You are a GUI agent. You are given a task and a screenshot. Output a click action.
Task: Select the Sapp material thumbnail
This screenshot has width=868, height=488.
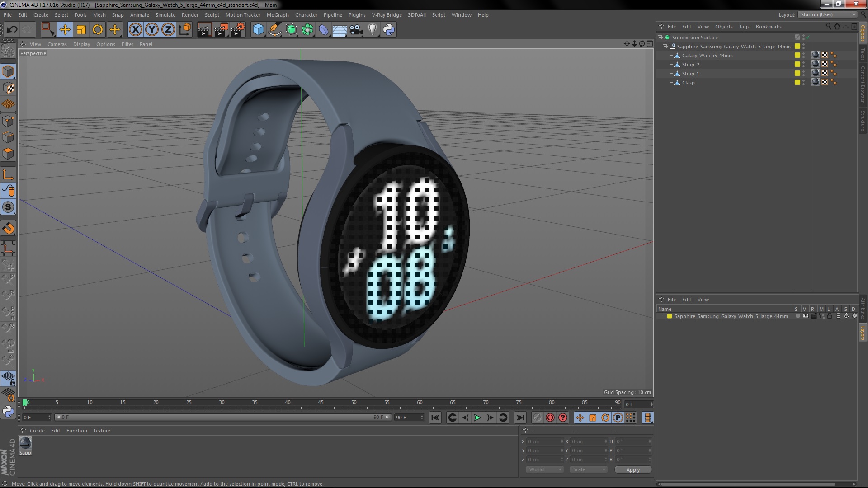[x=25, y=443]
